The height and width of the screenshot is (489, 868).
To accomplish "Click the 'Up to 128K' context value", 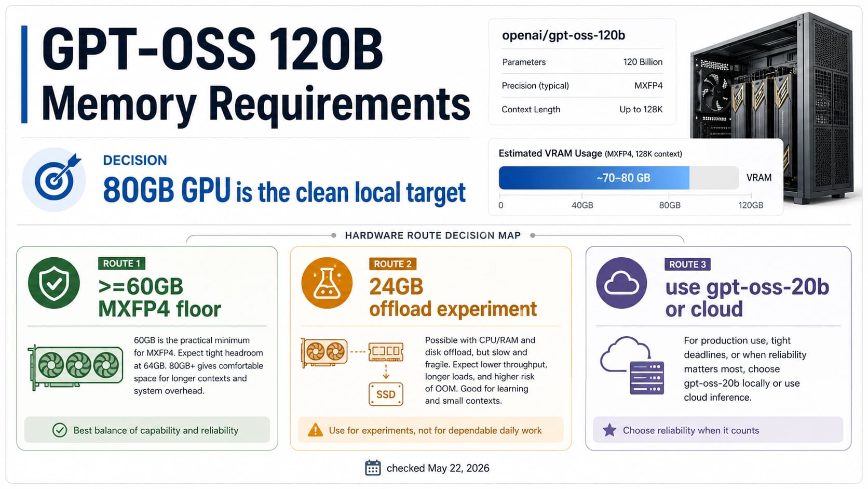I will pyautogui.click(x=641, y=110).
